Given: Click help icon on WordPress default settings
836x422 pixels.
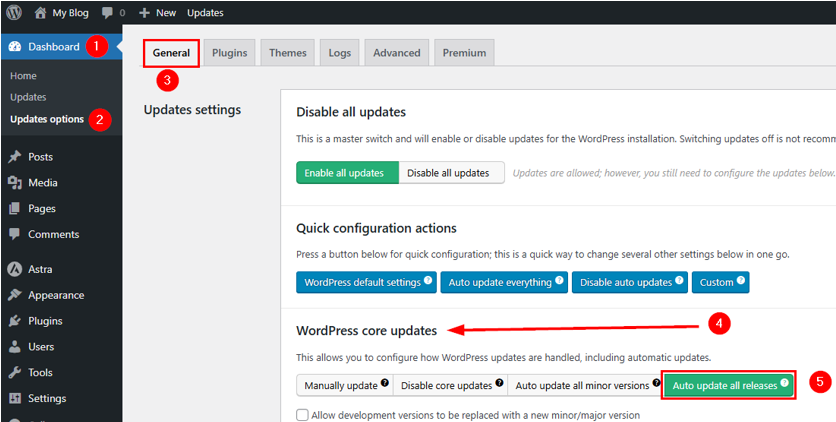Looking at the screenshot, I should tap(428, 280).
